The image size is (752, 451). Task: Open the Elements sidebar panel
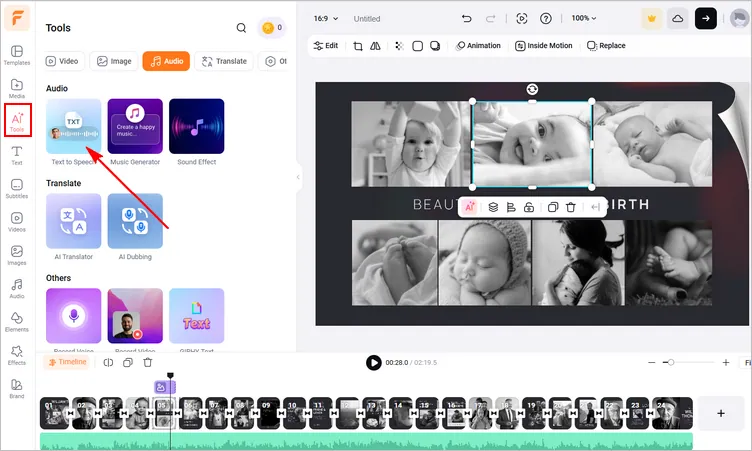click(x=17, y=322)
